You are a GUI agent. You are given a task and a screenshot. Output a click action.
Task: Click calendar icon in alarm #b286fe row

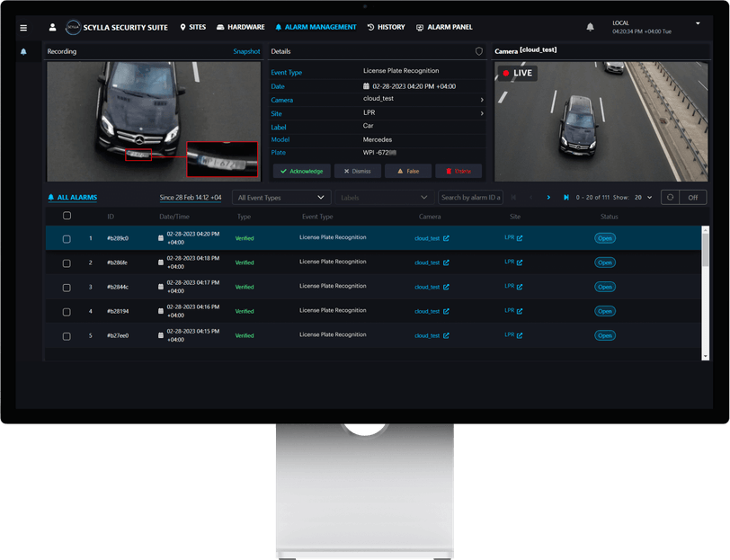(161, 262)
